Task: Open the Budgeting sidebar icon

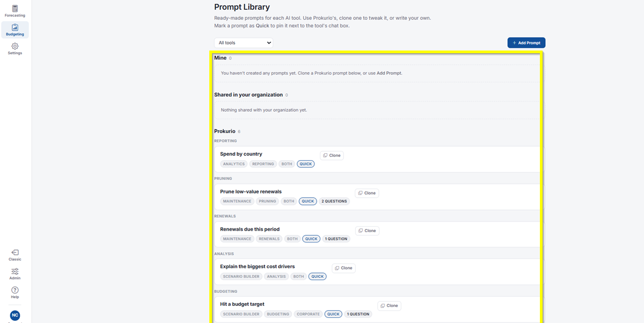Action: [x=15, y=30]
